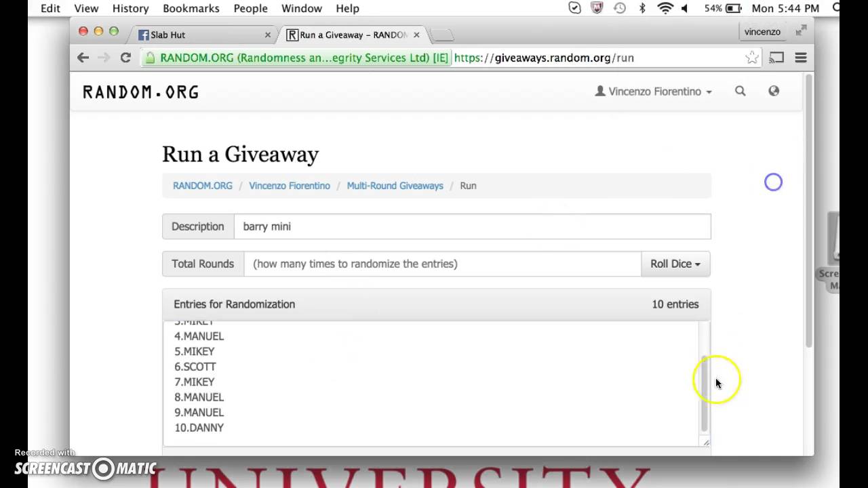Click into the Description text field

click(x=472, y=226)
